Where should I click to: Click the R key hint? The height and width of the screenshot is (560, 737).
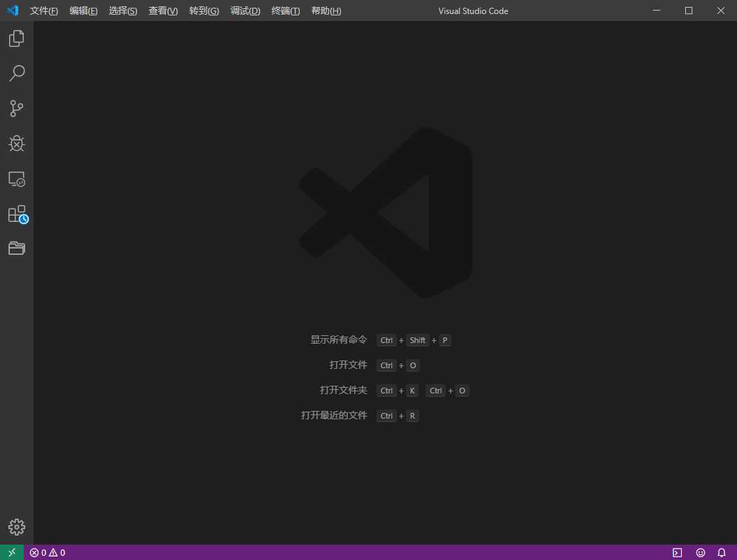point(412,416)
